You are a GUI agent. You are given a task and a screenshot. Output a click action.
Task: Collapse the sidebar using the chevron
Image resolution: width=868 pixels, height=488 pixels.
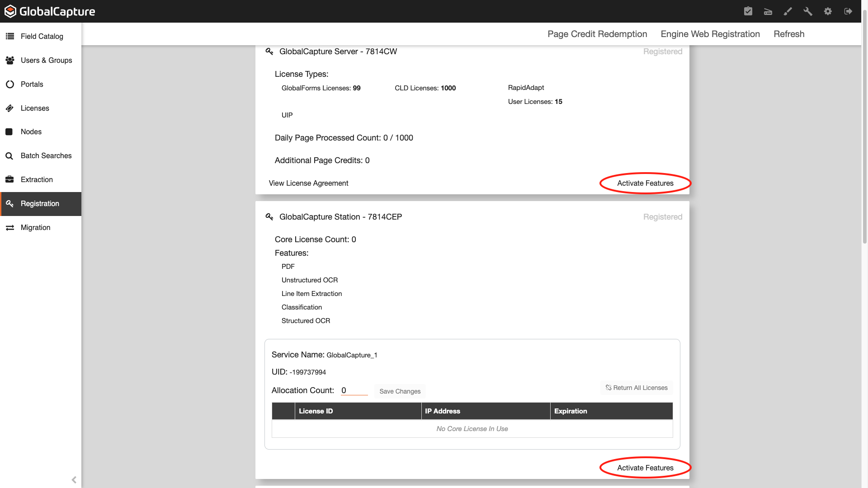click(74, 480)
